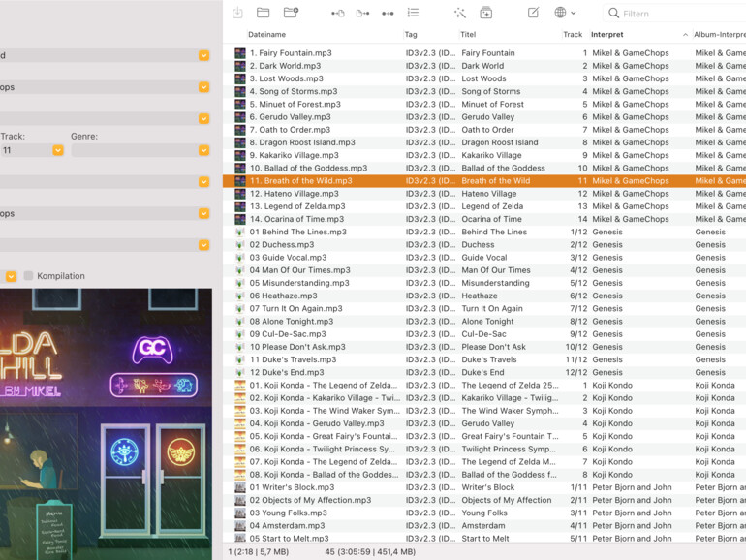Click the file icon of 12 Duke's End.mp3
Viewport: 746px width, 560px height.
point(240,373)
